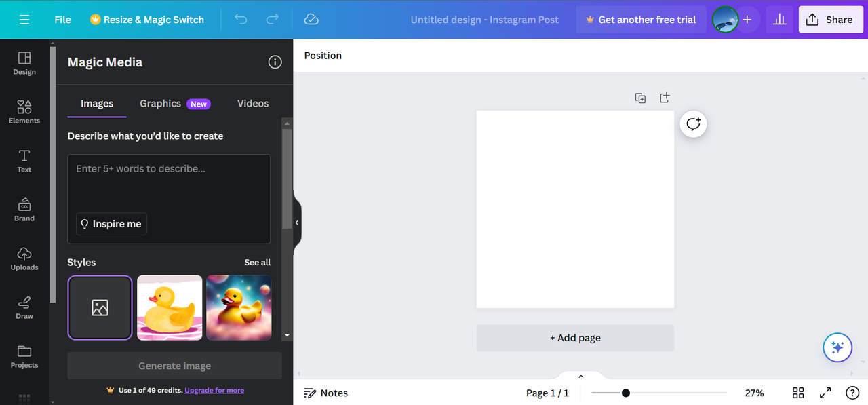This screenshot has height=405, width=868.
Task: Open the Draw sidebar panel
Action: tap(24, 307)
